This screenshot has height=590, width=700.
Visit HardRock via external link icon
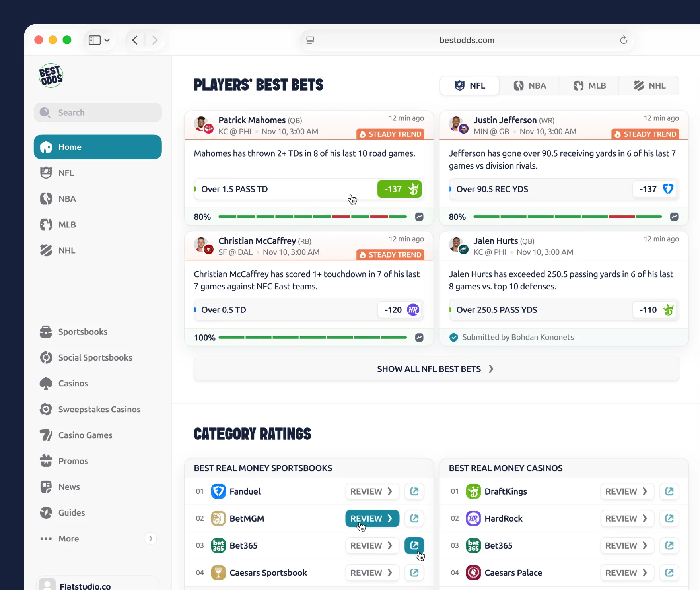coord(669,518)
